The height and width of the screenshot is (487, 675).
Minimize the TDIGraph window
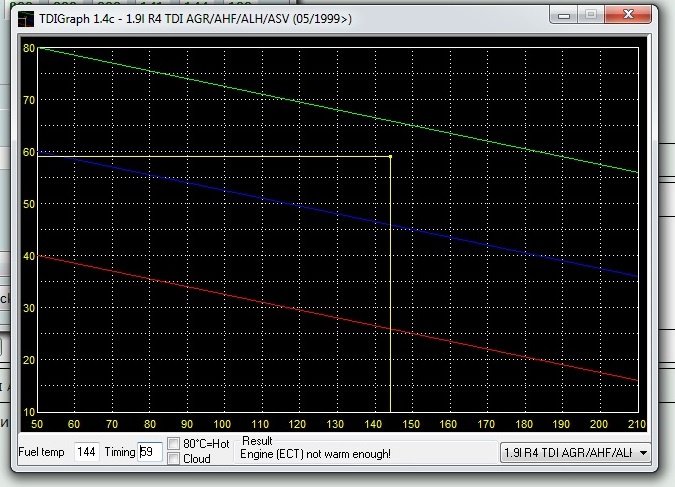click(x=562, y=14)
